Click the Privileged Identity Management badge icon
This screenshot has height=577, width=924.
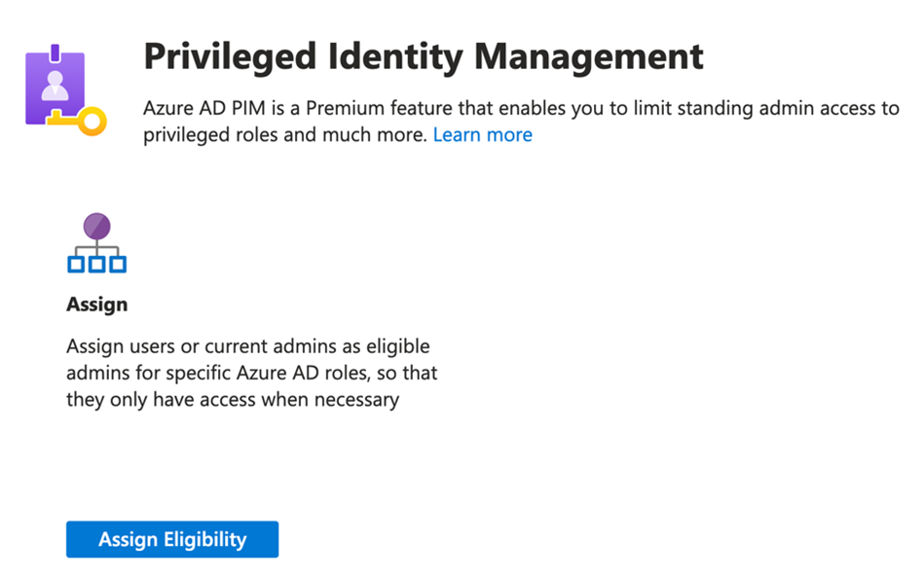(58, 90)
